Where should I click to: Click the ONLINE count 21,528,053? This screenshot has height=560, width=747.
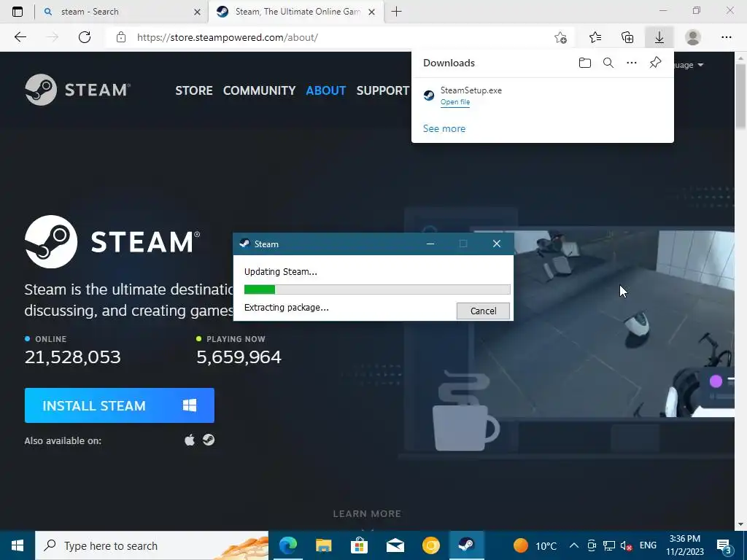(72, 357)
